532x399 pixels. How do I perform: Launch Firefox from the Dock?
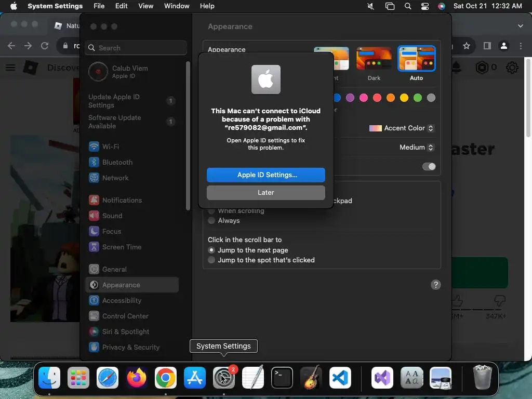point(137,378)
